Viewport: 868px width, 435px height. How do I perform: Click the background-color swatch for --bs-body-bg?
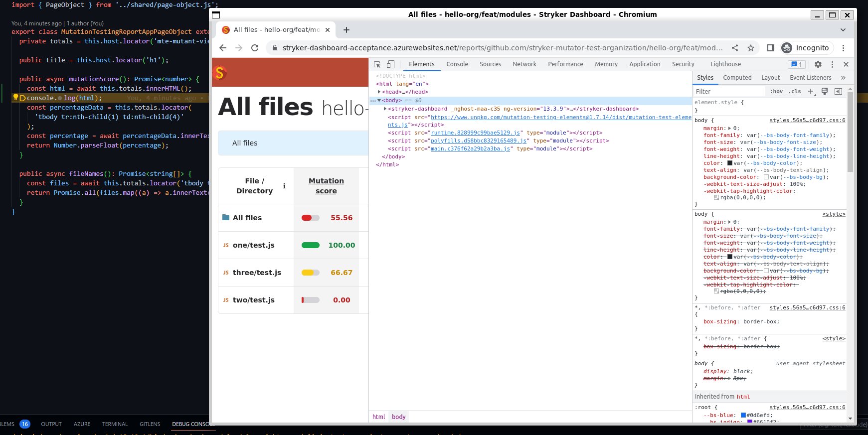[x=766, y=177]
